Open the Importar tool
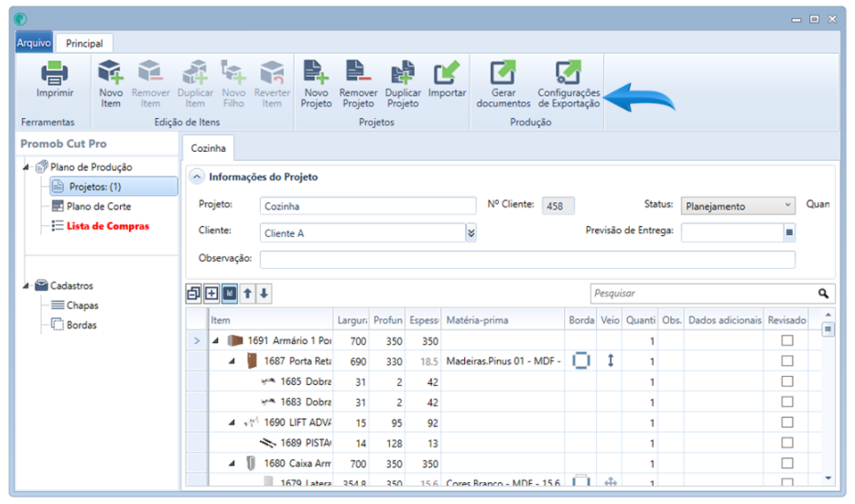Image resolution: width=855 pixels, height=504 pixels. tap(447, 79)
